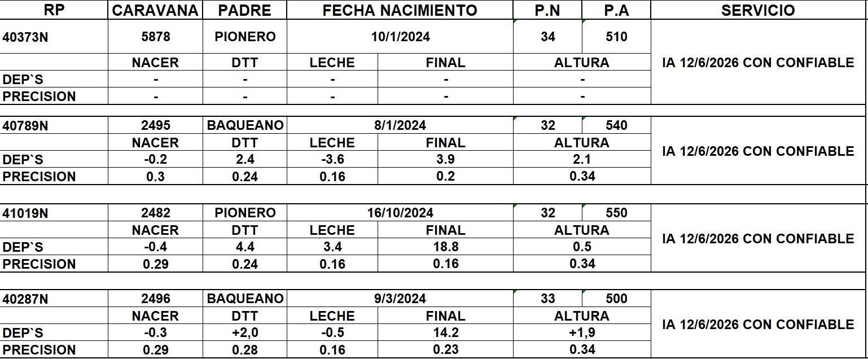Click FINAL DEP value 3.9
Image resolution: width=868 pixels, height=359 pixels.
coord(445,159)
